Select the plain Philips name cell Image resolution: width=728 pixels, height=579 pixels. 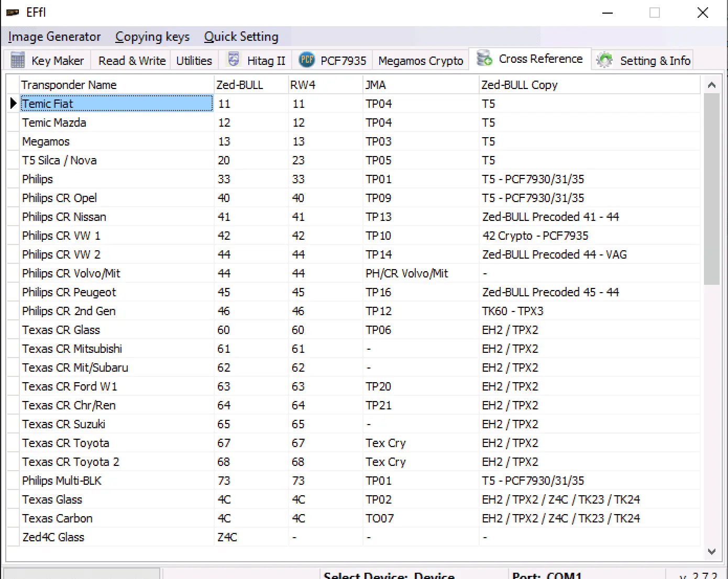117,179
